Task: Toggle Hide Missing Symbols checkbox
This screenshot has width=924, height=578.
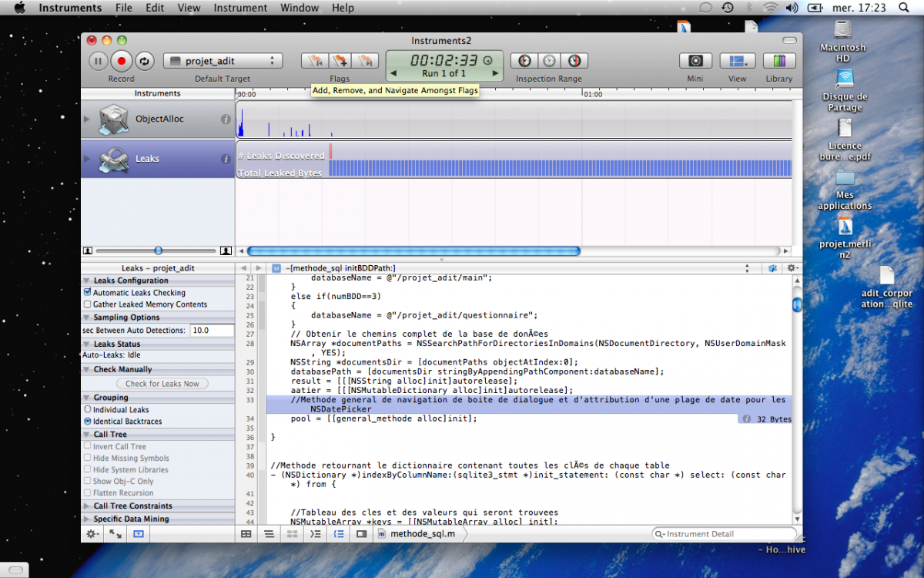Action: pyautogui.click(x=87, y=459)
